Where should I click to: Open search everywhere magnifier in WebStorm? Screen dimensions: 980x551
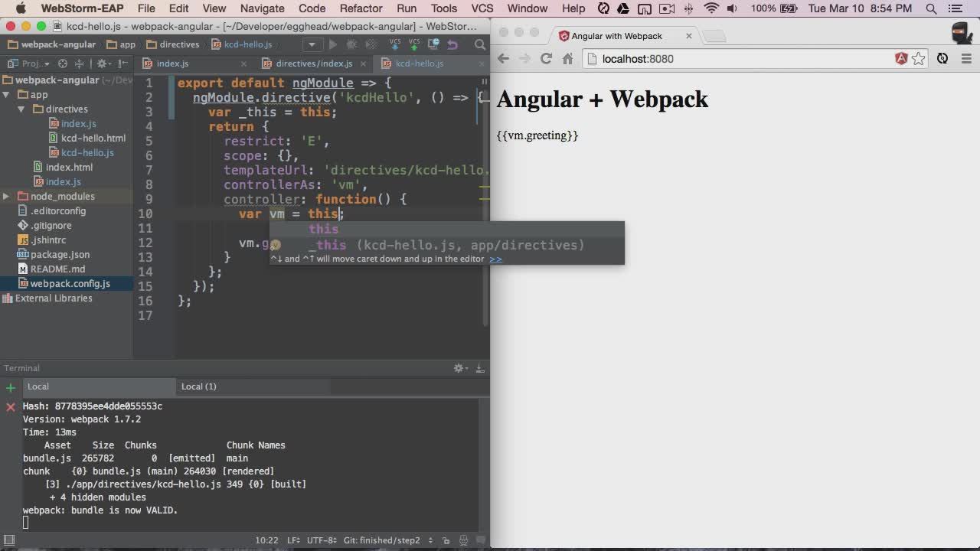[x=480, y=44]
